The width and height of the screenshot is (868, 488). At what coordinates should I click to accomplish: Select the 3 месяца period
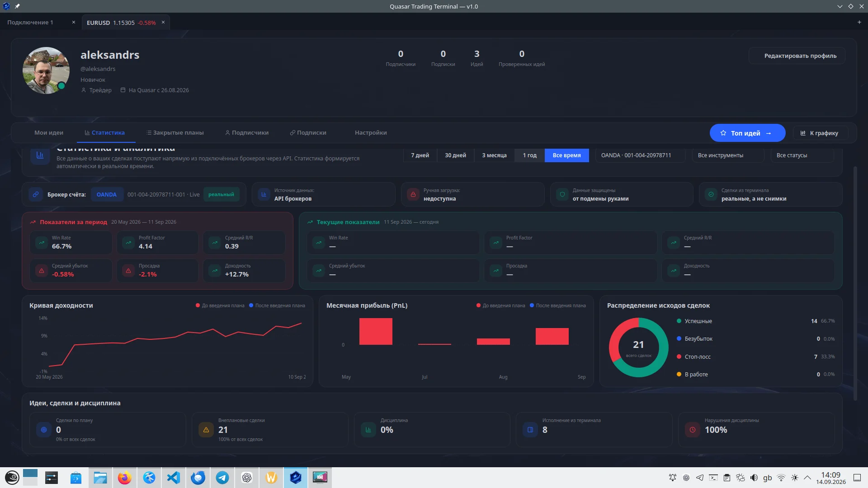[494, 155]
